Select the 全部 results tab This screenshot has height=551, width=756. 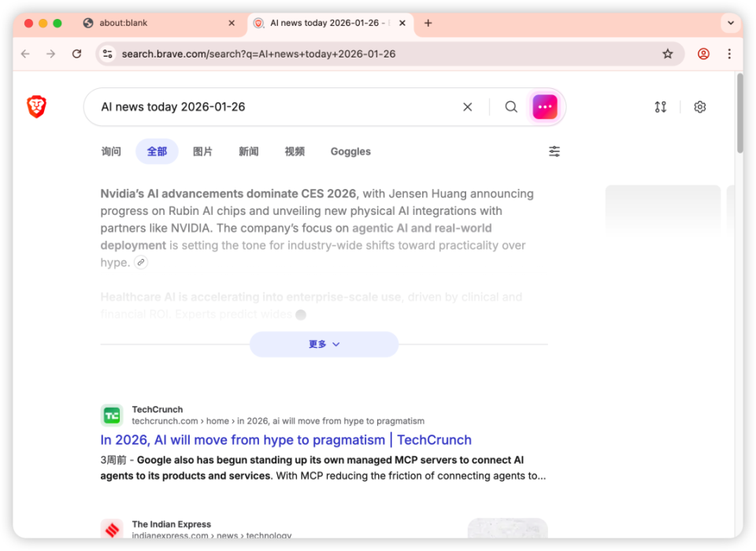tap(157, 151)
